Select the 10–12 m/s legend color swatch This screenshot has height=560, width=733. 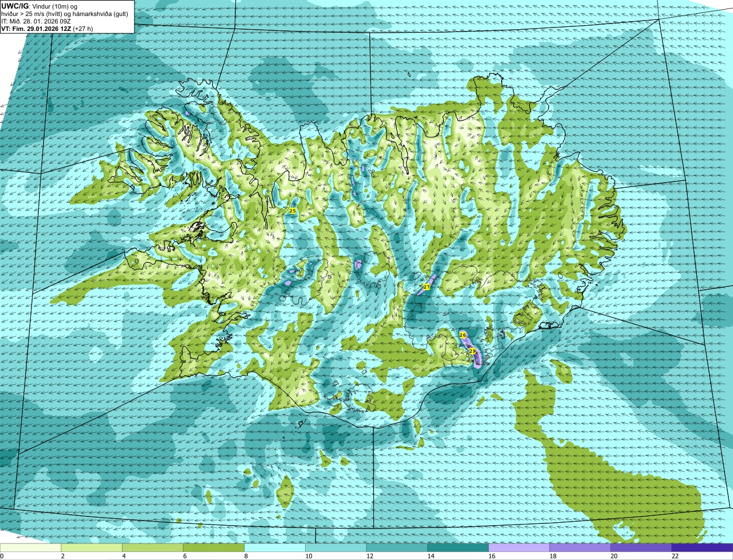(x=336, y=548)
